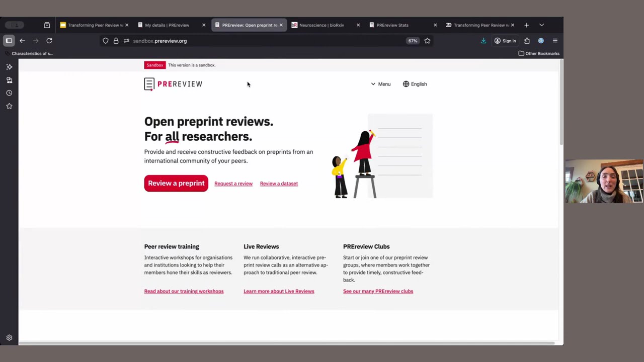This screenshot has height=362, width=644.
Task: Open the sidebar settings gear icon
Action: (9, 338)
